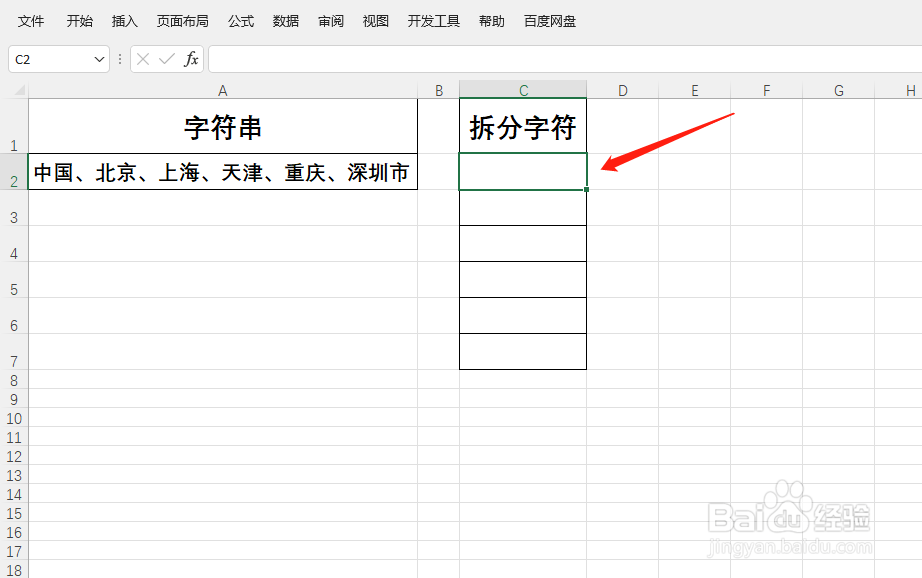Open the 插入 ribbon tab
922x578 pixels.
pos(125,21)
